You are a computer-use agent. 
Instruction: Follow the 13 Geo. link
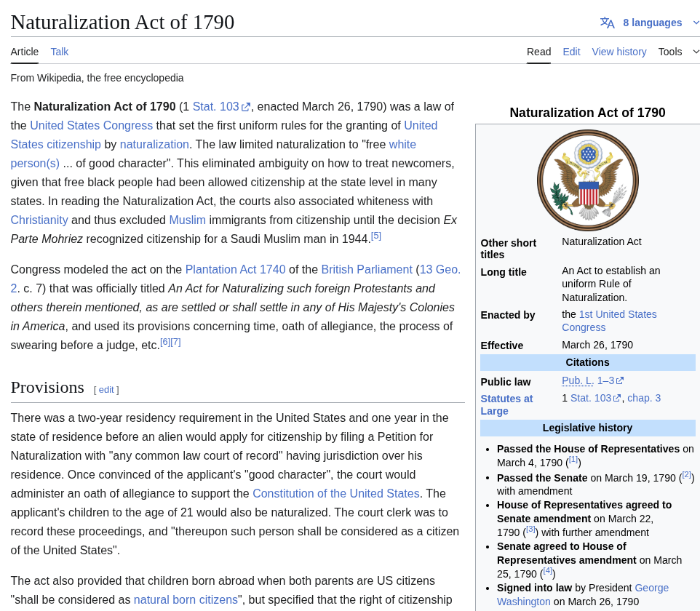[440, 270]
